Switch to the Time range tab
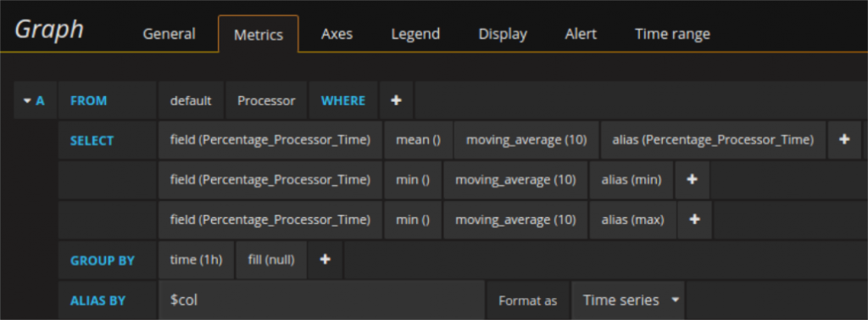Viewport: 868px width, 320px height. click(x=672, y=34)
